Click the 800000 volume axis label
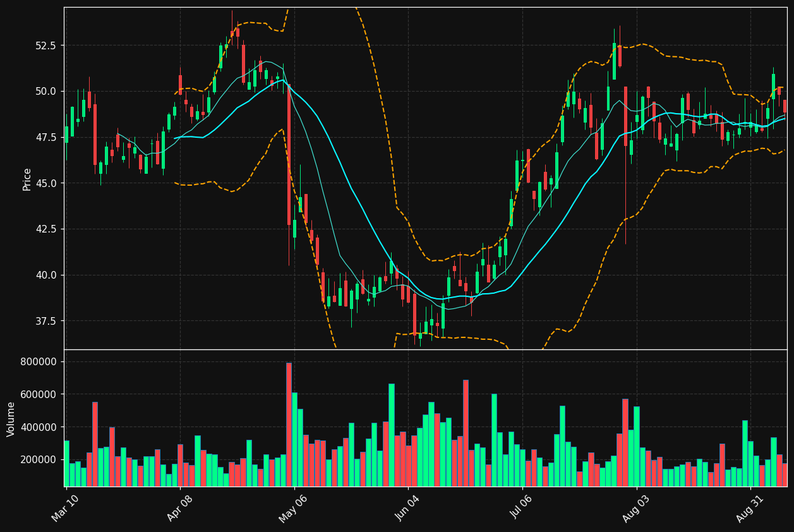 tap(39, 361)
